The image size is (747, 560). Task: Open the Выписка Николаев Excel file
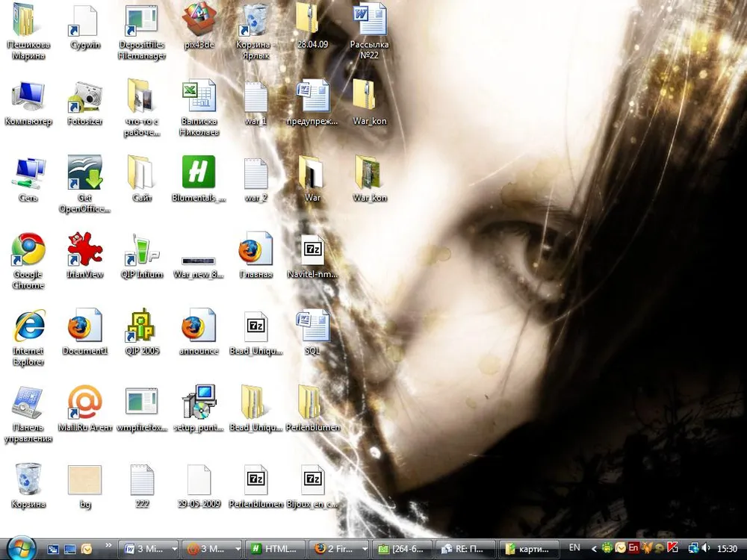point(199,97)
